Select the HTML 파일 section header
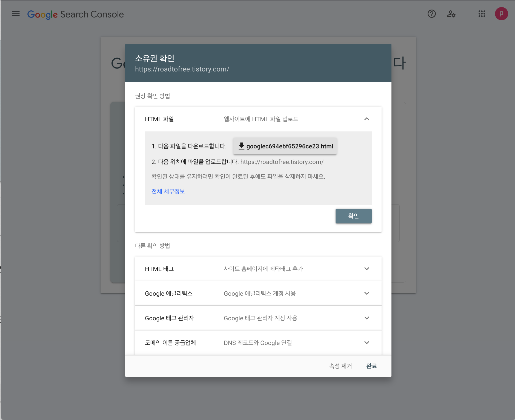The height and width of the screenshot is (420, 515). (159, 119)
